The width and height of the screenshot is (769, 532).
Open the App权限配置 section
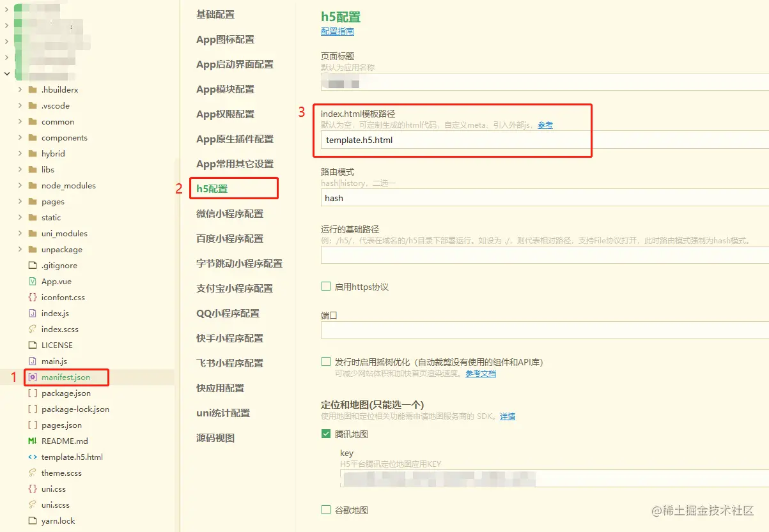225,114
